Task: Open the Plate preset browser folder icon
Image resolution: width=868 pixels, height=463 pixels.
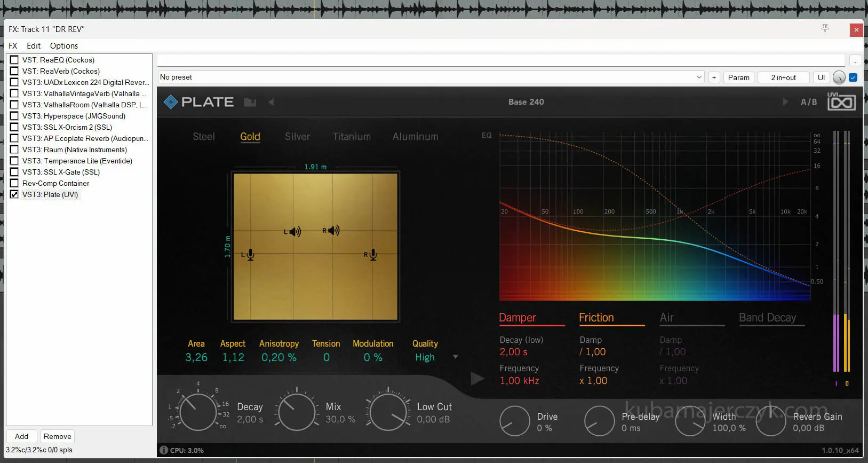Action: coord(250,102)
